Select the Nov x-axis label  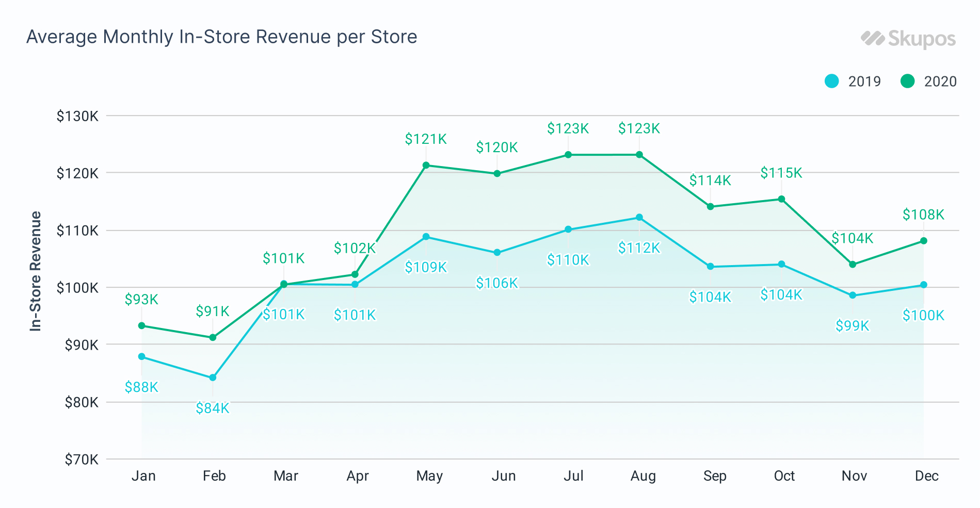click(854, 476)
